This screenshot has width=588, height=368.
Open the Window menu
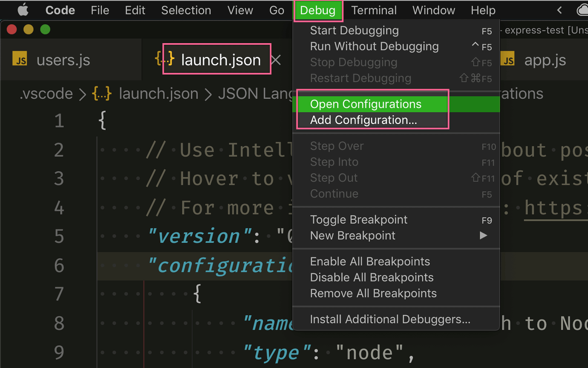point(434,10)
